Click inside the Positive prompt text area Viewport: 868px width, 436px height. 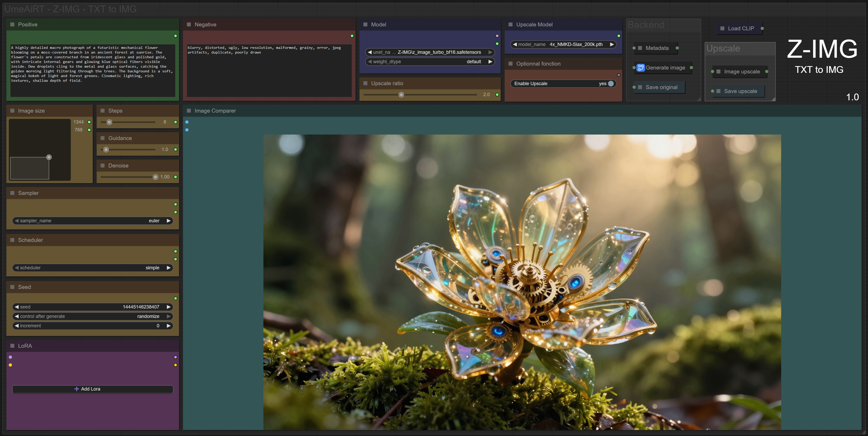coord(93,71)
